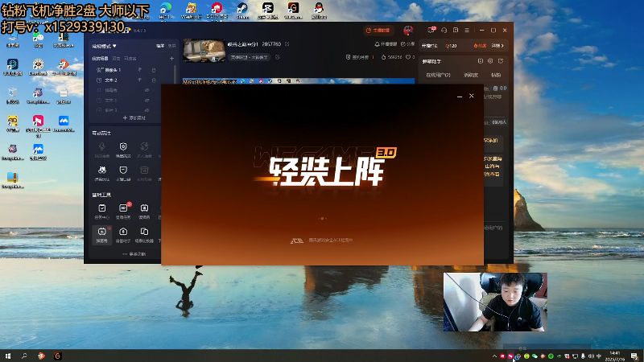Open taskbar search
The height and width of the screenshot is (362, 644).
pyautogui.click(x=24, y=356)
